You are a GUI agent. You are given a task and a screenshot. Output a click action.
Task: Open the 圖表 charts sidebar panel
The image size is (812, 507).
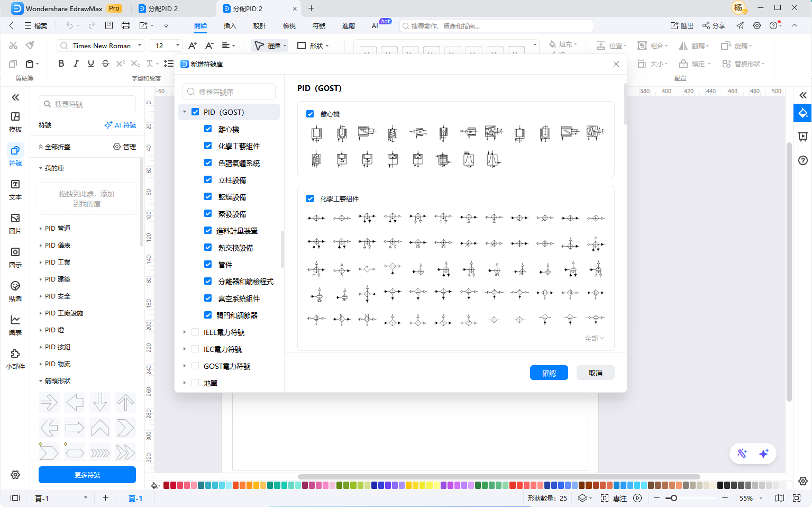pos(15,325)
